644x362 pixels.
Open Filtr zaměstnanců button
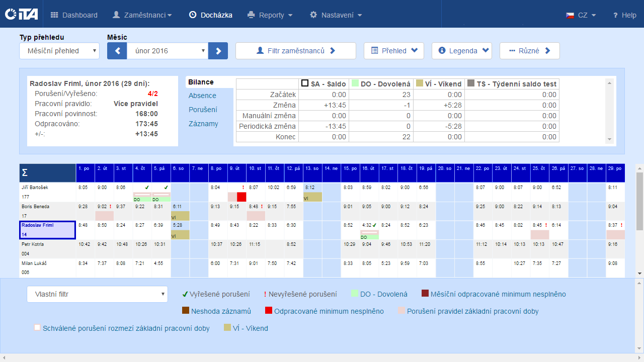click(x=295, y=51)
